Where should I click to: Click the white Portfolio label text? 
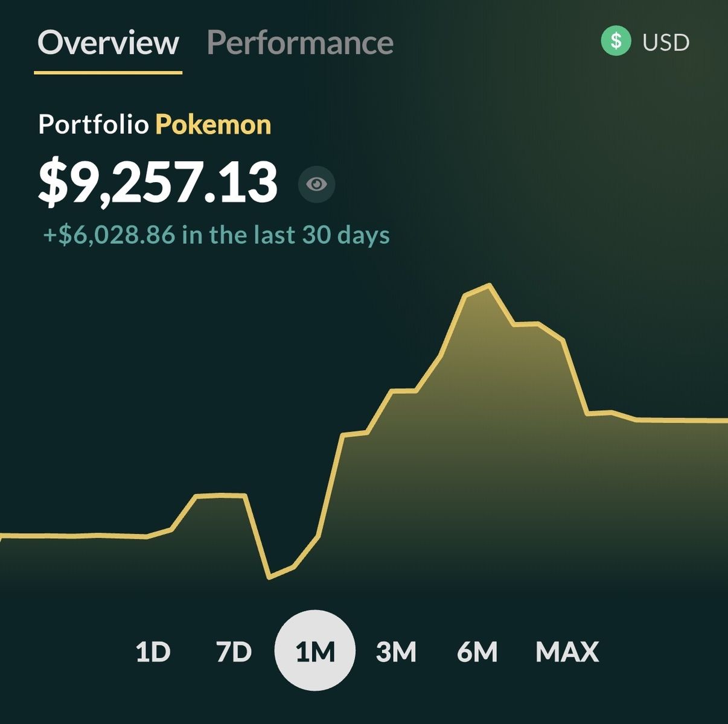pos(94,125)
